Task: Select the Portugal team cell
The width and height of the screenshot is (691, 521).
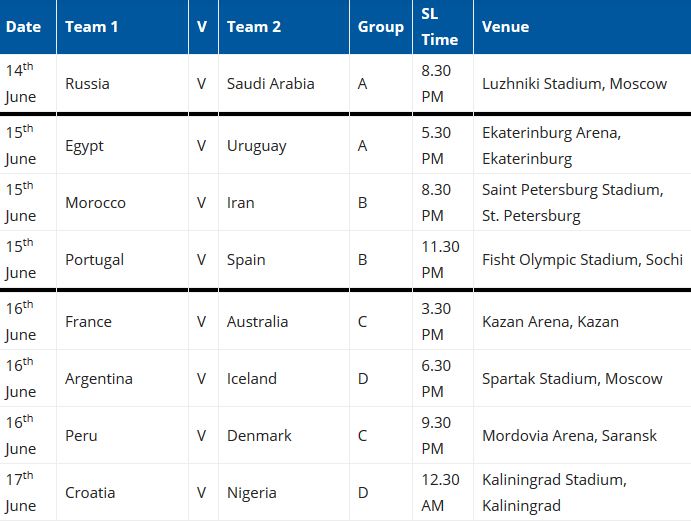Action: tap(123, 260)
